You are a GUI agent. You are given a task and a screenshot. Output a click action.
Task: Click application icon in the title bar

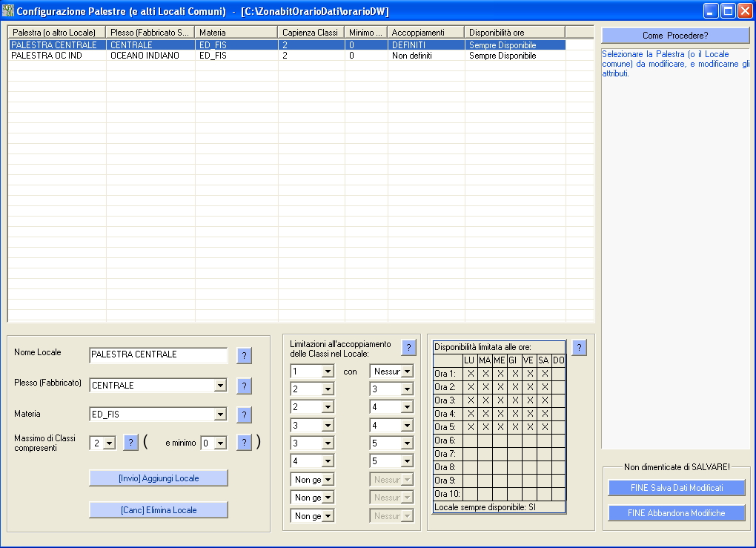click(7, 10)
